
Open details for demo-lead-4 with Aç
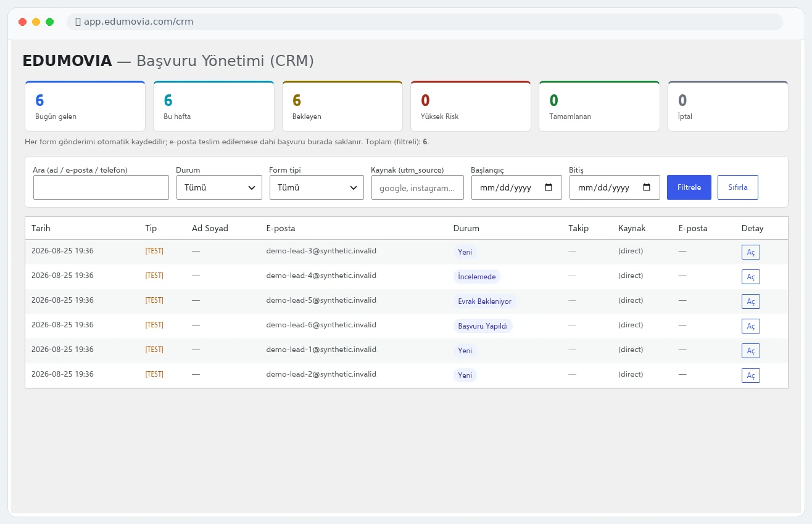click(x=751, y=277)
